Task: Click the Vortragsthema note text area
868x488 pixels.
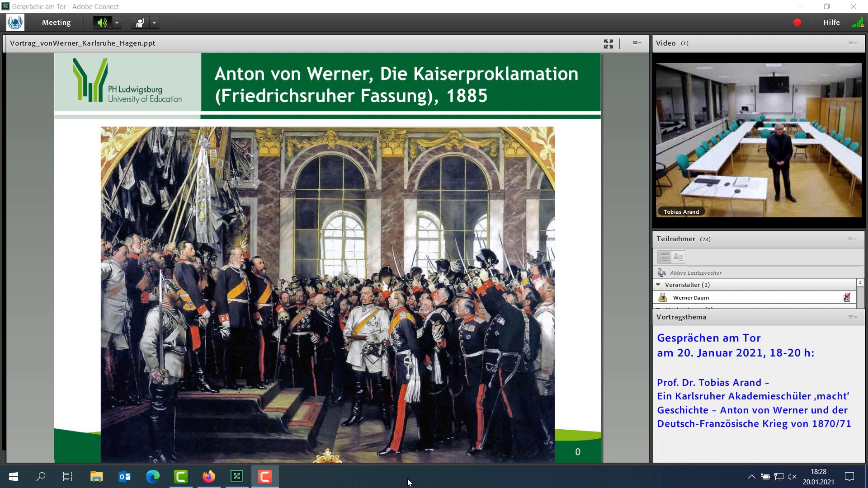Action: point(758,394)
